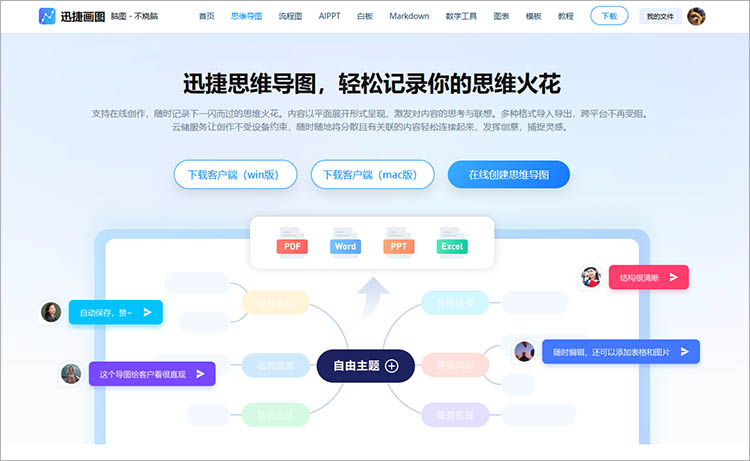
Task: Click avatar beside 这个导图给客户看很直观 comment
Action: [x=71, y=374]
